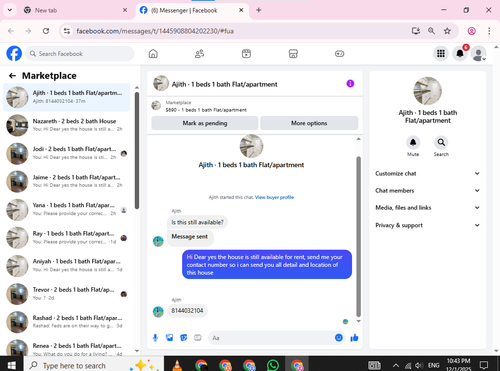Image resolution: width=500 pixels, height=371 pixels.
Task: Open Nazareth 2 beds 2 bath House chat
Action: (67, 125)
